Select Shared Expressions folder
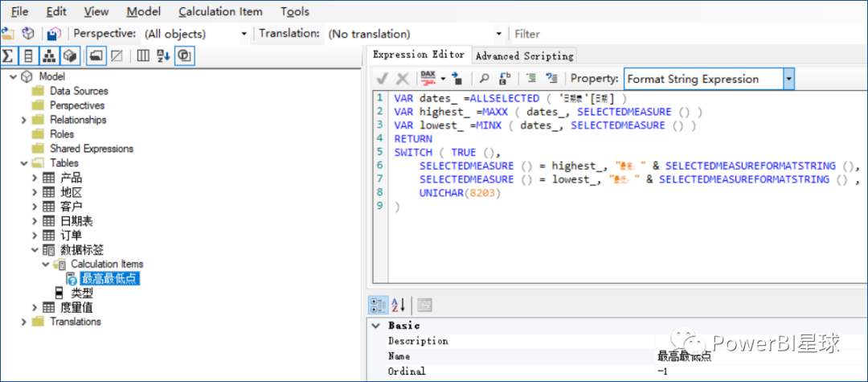This screenshot has height=382, width=868. coord(92,148)
